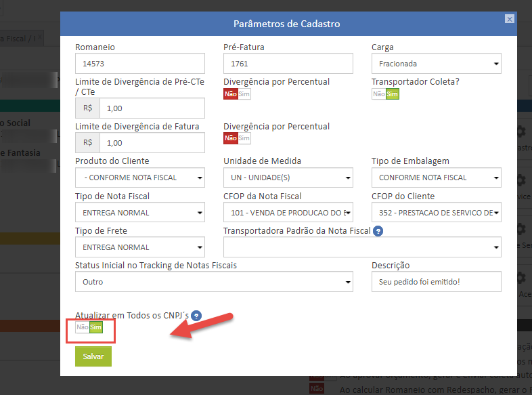Image resolution: width=532 pixels, height=395 pixels.
Task: Open the Carga dropdown
Action: point(436,64)
